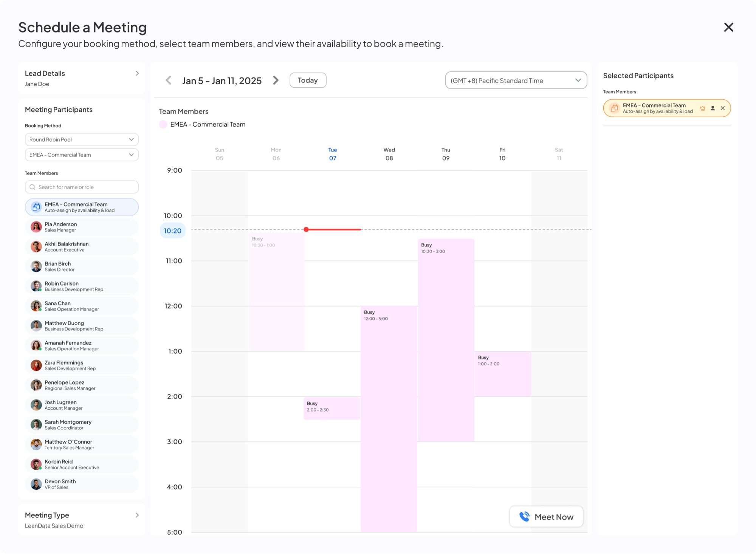Click Sana Chan's avatar

tap(36, 306)
